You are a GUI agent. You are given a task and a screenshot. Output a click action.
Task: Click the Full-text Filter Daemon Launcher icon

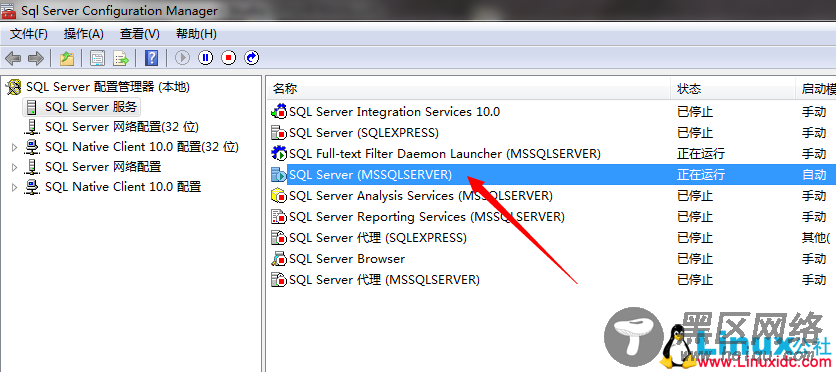279,154
